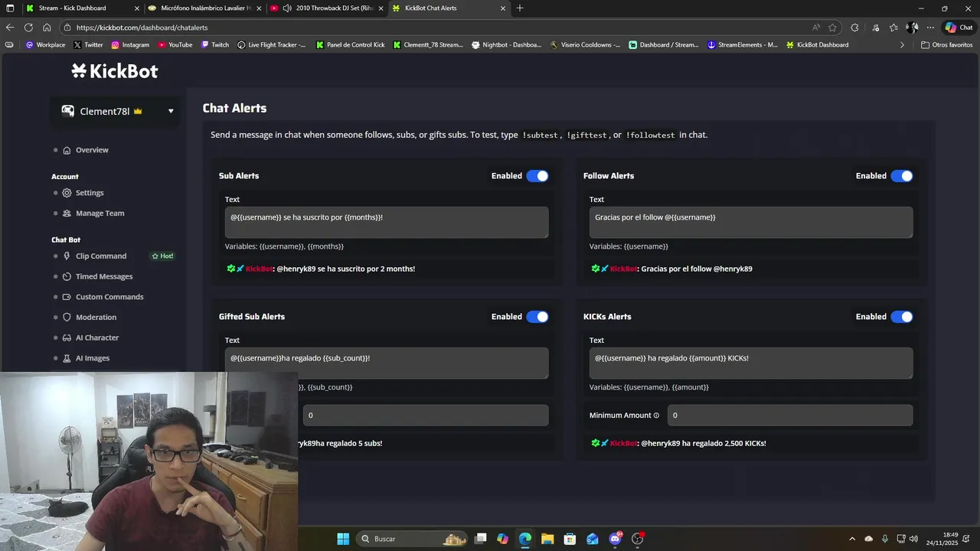Open browser settings three-dots menu
This screenshot has width=980, height=551.
[x=930, y=28]
